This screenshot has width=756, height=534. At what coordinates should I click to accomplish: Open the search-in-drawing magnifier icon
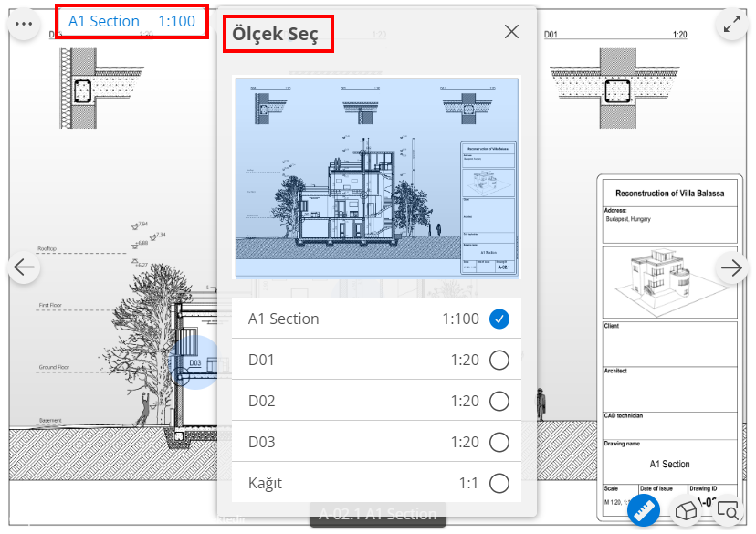pyautogui.click(x=728, y=510)
